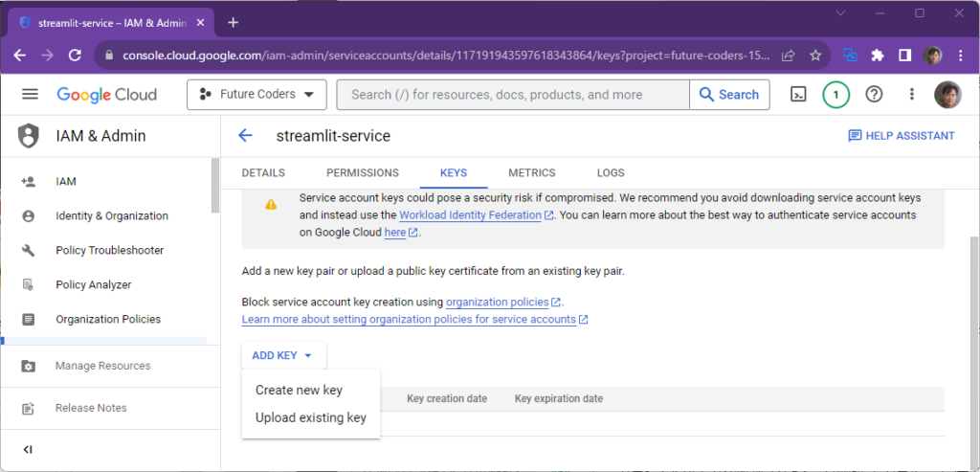Click the Google account avatar in console
Screen dimensions: 980x472
pyautogui.click(x=947, y=95)
